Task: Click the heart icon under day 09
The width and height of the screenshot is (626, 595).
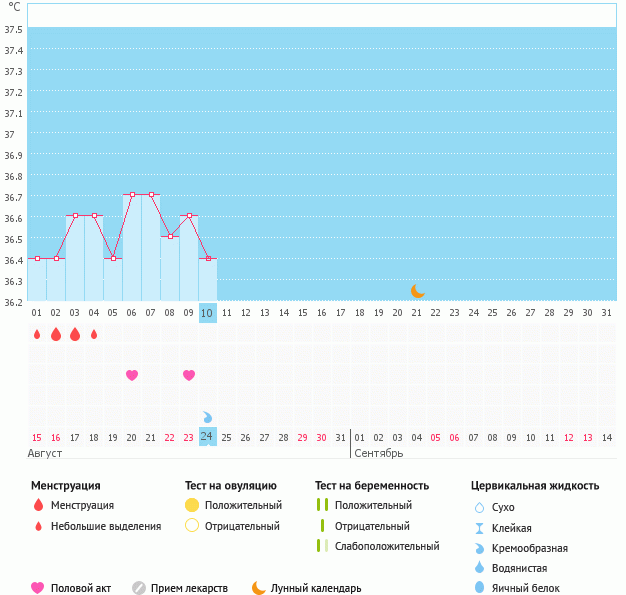Action: 189,375
